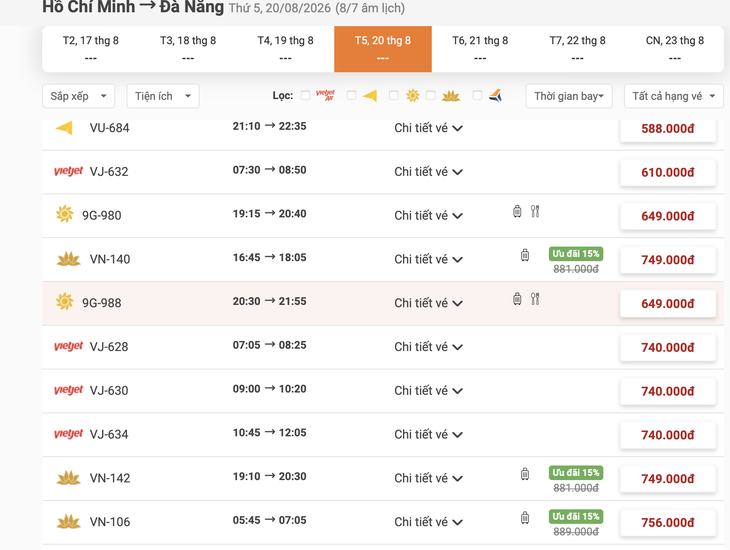Expand Chi tiết vé for VJ-630
The height and width of the screenshot is (550, 730).
tap(428, 391)
